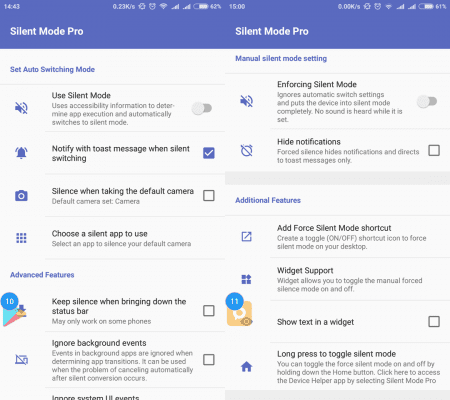Uncheck Notify with toast message checkbox

pos(209,153)
